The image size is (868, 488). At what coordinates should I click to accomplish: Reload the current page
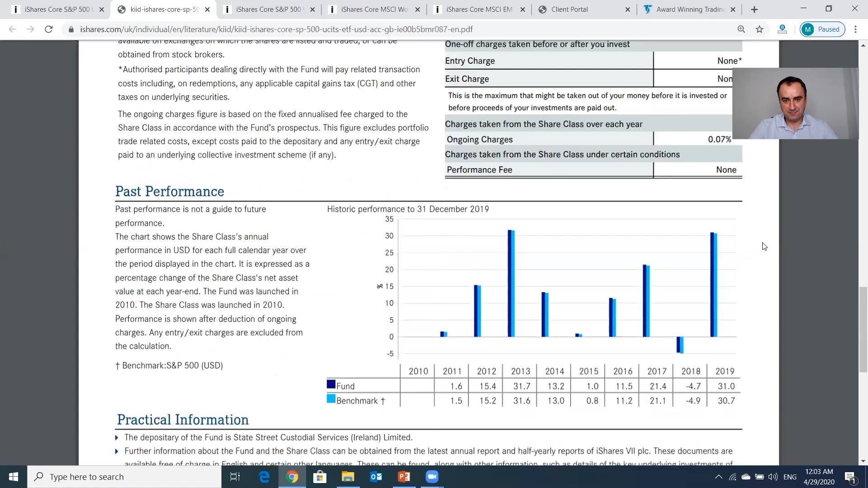[x=48, y=29]
